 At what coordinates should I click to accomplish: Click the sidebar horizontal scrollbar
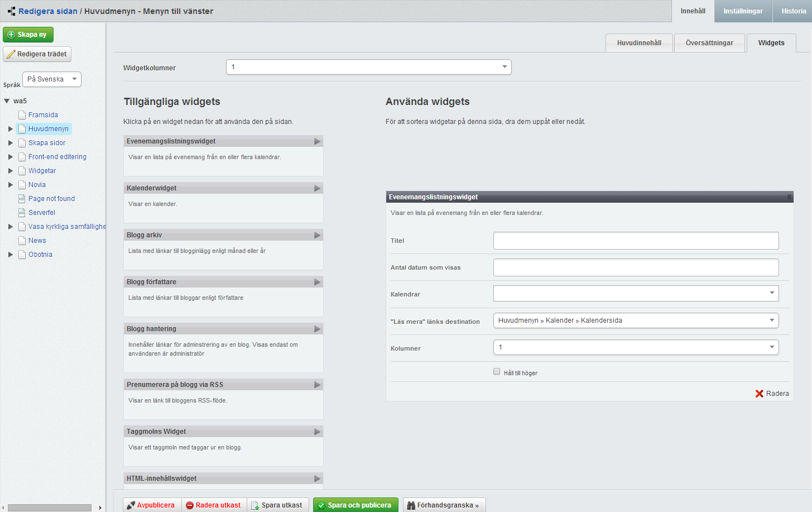pyautogui.click(x=50, y=508)
